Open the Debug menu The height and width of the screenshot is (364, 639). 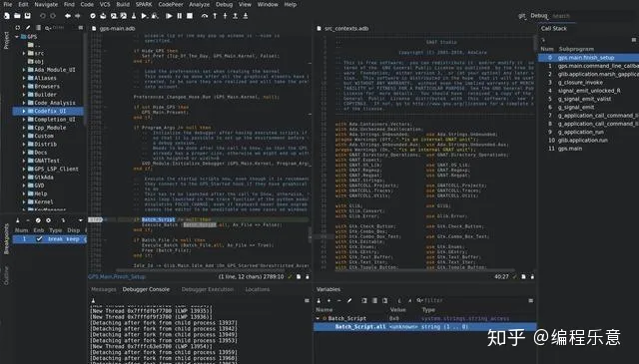click(224, 4)
